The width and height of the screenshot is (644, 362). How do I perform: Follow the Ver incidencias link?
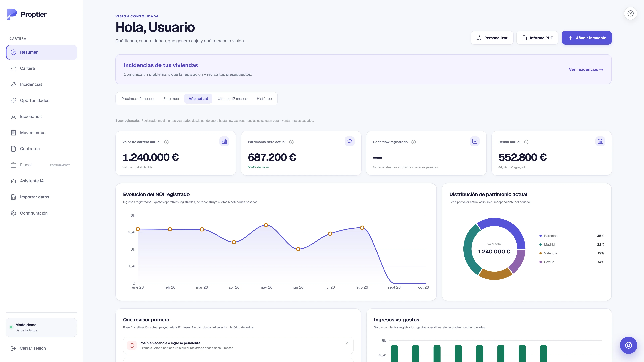586,69
